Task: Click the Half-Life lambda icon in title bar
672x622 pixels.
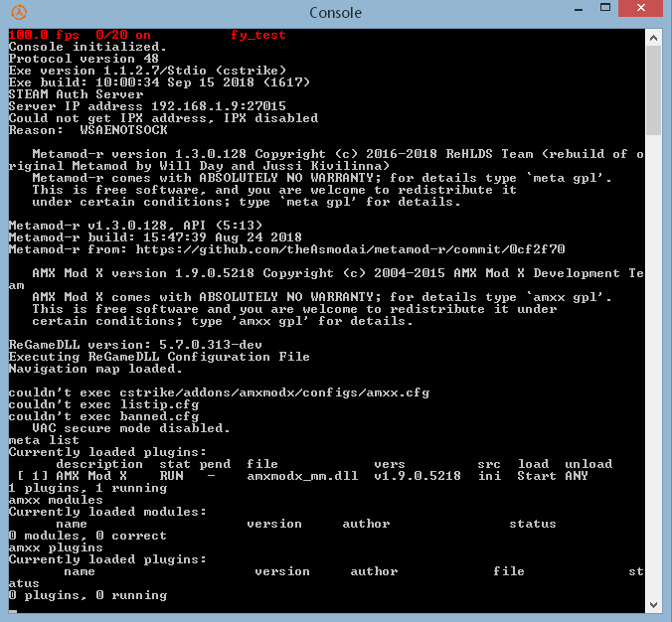Action: point(19,12)
